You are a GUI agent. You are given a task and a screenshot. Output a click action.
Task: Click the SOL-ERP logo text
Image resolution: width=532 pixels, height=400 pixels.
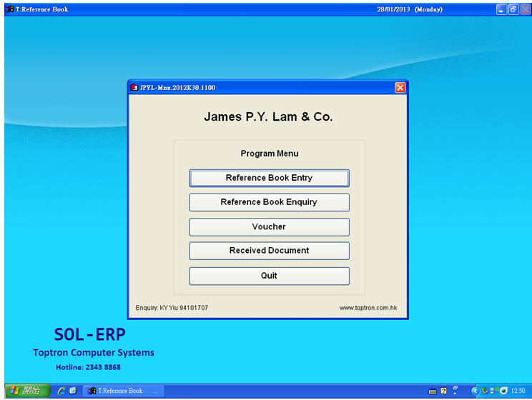[89, 334]
